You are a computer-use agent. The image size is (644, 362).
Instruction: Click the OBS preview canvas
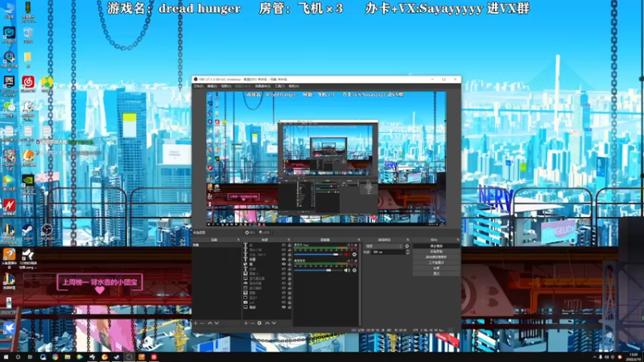[326, 158]
